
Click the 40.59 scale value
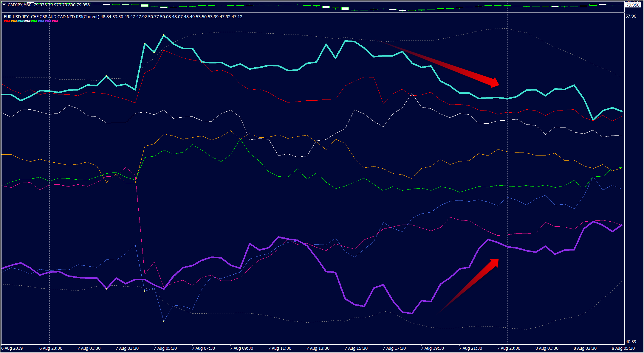[x=631, y=342]
